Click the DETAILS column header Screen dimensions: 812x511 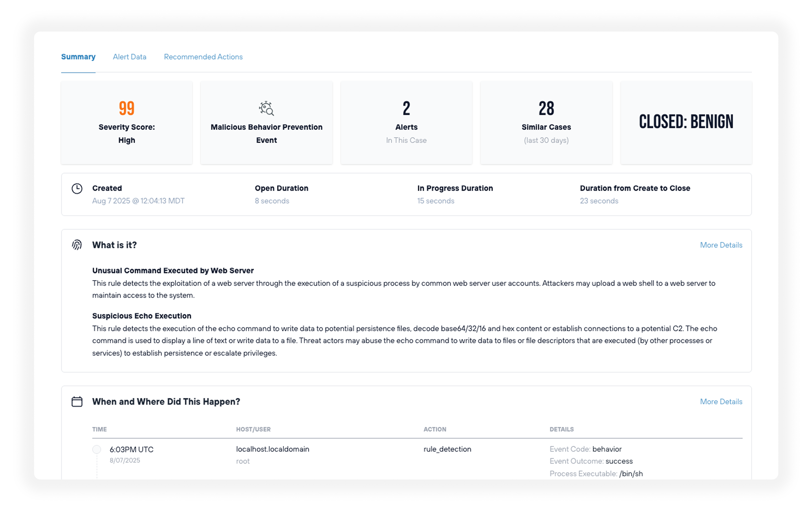click(x=561, y=429)
